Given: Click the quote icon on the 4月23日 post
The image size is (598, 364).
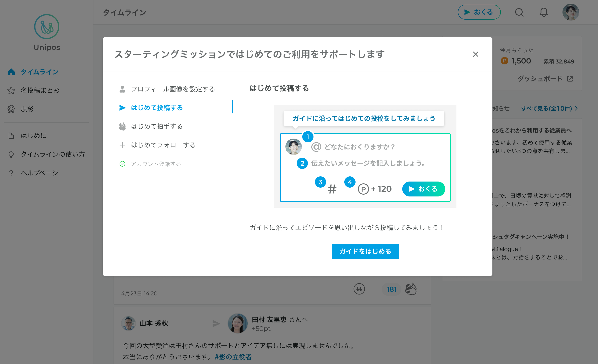Looking at the screenshot, I should tap(359, 289).
